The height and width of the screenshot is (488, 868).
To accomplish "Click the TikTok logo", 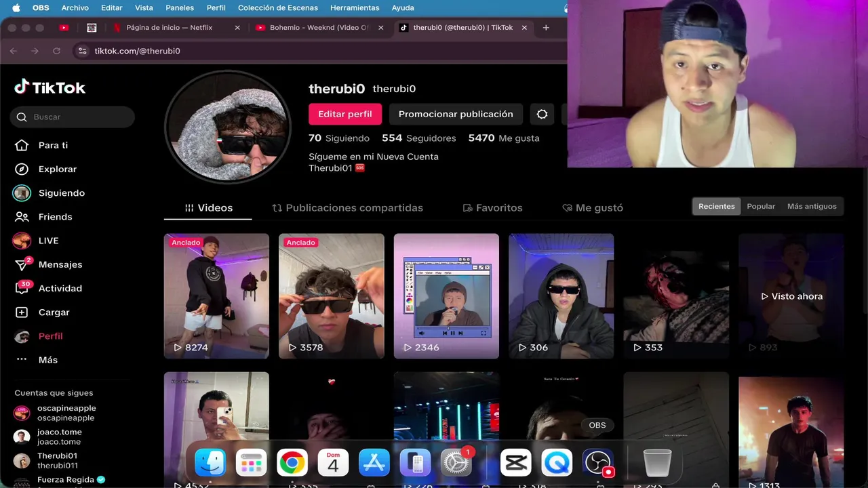I will (50, 87).
